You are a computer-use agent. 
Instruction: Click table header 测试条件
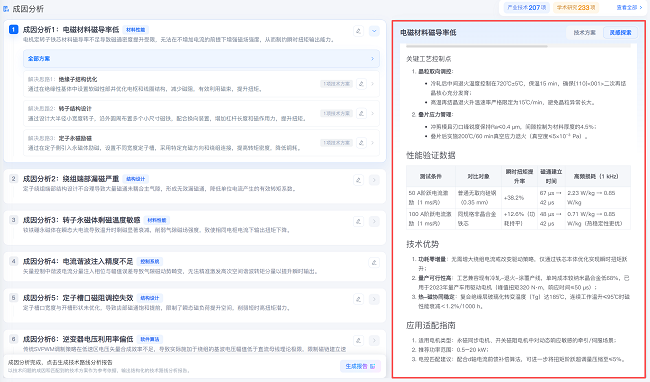[x=431, y=176]
